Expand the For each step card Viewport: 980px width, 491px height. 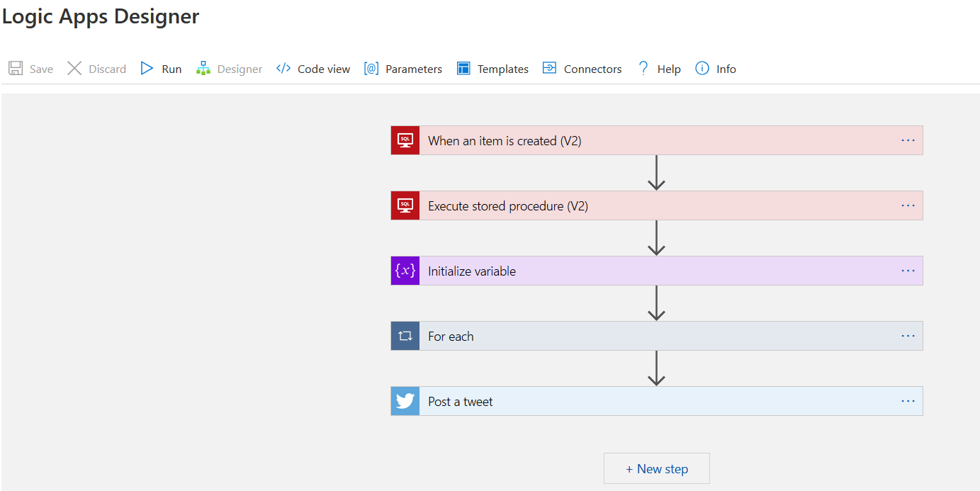(x=638, y=336)
